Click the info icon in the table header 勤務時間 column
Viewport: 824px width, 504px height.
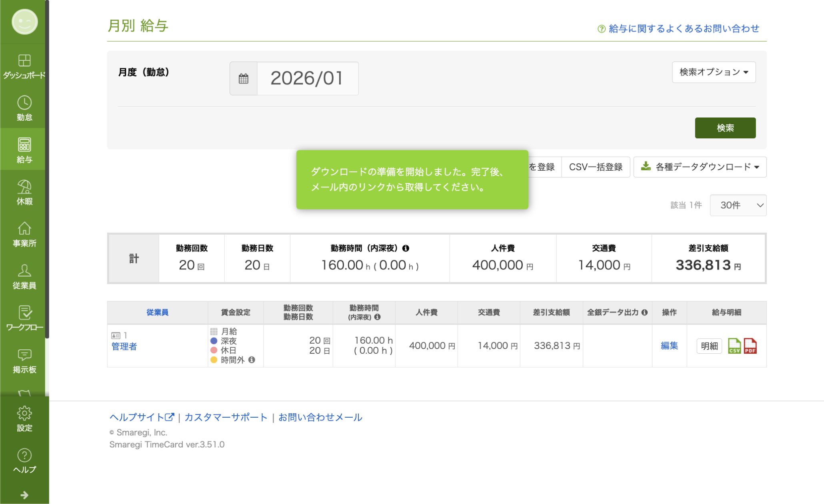point(377,317)
